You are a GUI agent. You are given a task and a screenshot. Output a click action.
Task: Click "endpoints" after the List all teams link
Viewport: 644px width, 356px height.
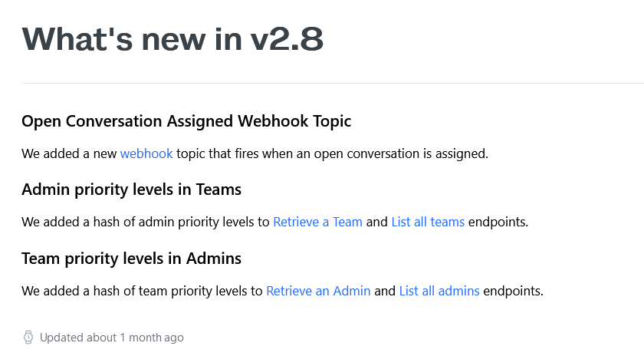coord(498,222)
